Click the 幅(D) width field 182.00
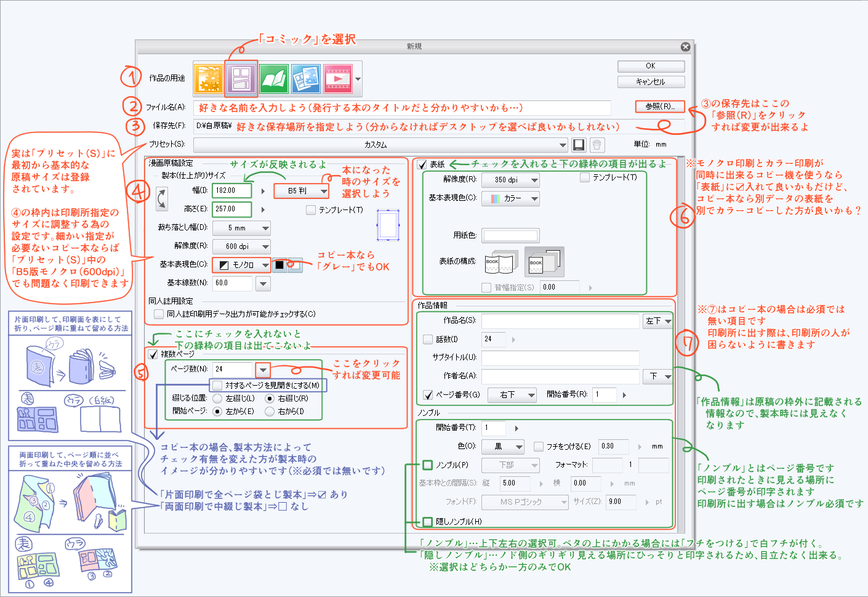The width and height of the screenshot is (868, 597). tap(232, 191)
